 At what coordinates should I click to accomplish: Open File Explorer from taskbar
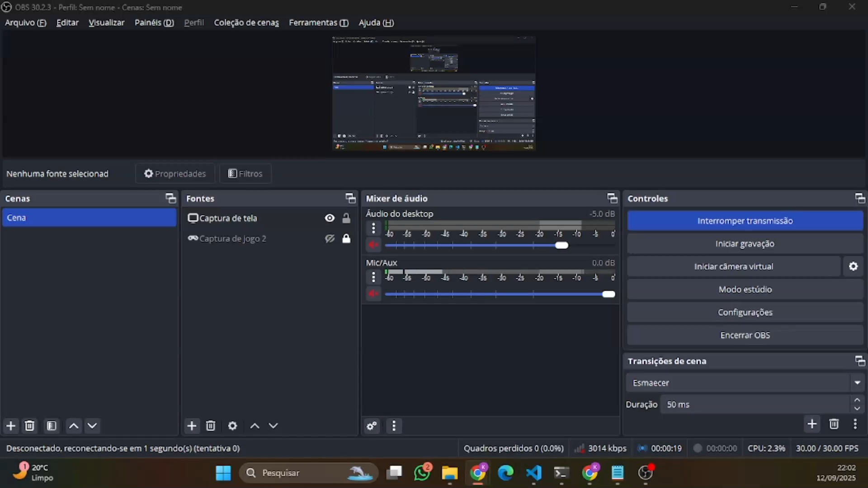(x=450, y=473)
